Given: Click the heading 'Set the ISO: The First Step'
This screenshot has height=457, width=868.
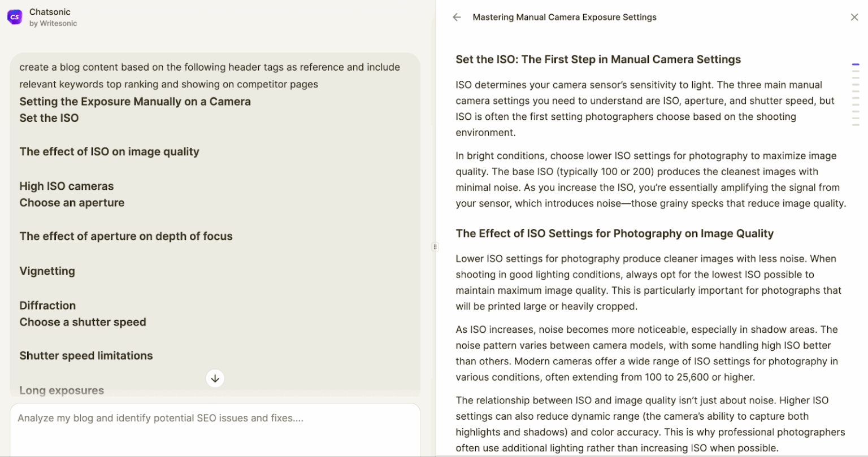Looking at the screenshot, I should pos(598,59).
